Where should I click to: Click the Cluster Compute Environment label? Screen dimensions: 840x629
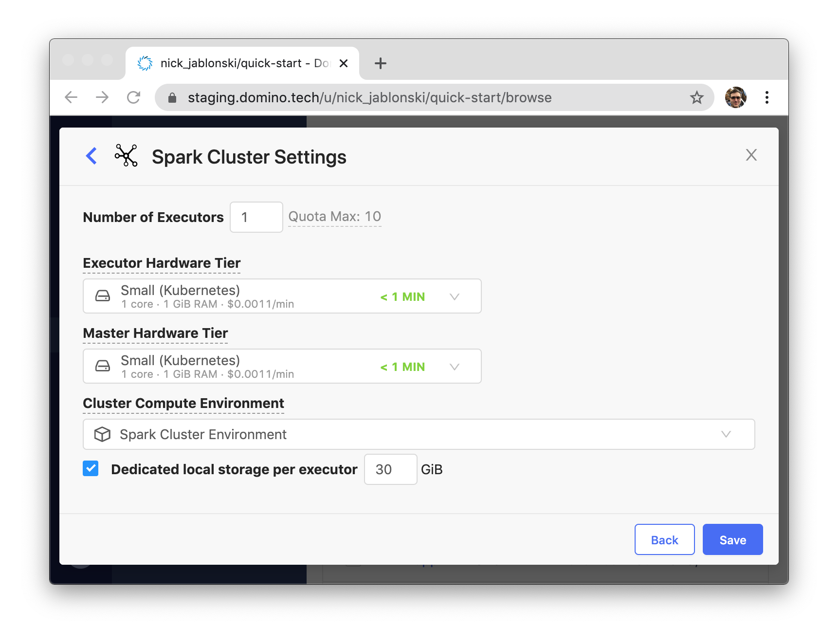[183, 403]
